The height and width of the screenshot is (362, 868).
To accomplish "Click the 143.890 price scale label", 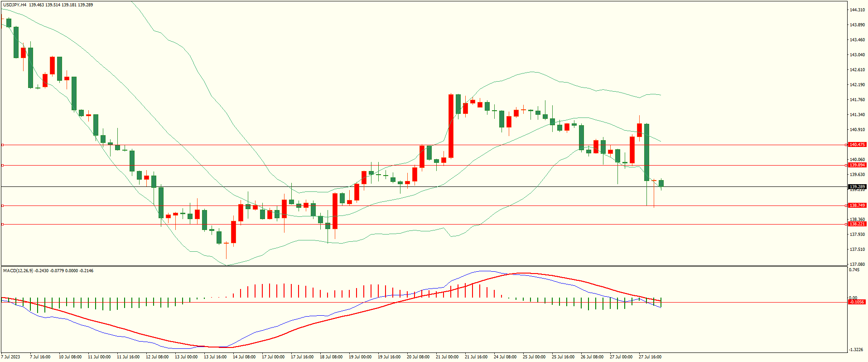I will (858, 25).
